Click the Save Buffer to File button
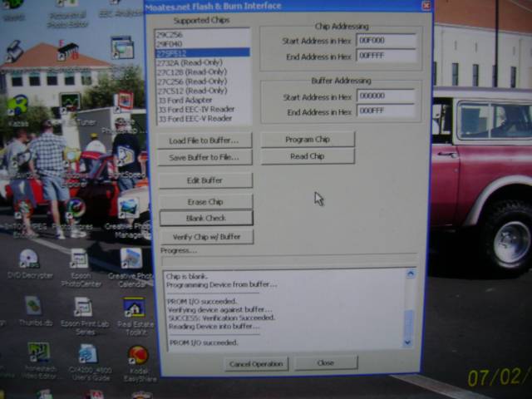The height and width of the screenshot is (399, 532). (205, 157)
